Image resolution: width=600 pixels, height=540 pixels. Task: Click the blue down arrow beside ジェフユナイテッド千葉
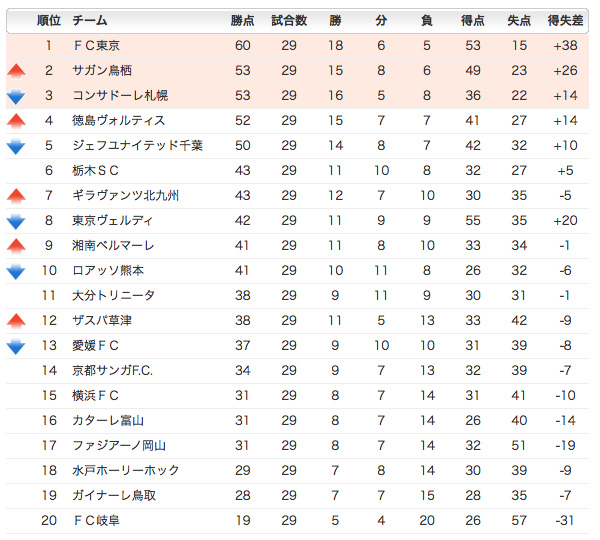point(16,147)
